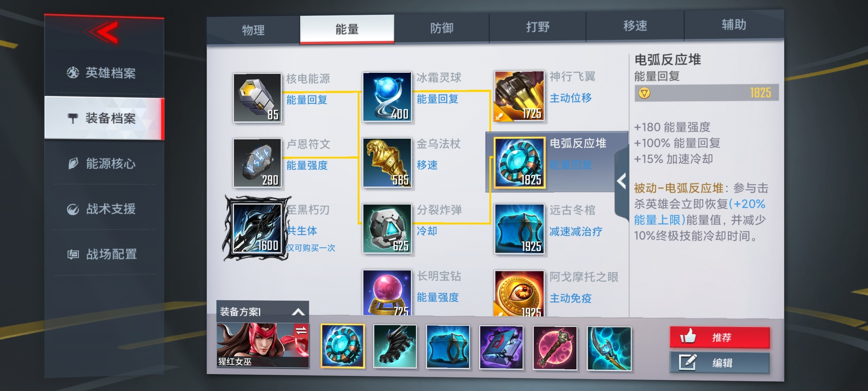
Task: Select the winged boots loadout slot
Action: coord(395,346)
